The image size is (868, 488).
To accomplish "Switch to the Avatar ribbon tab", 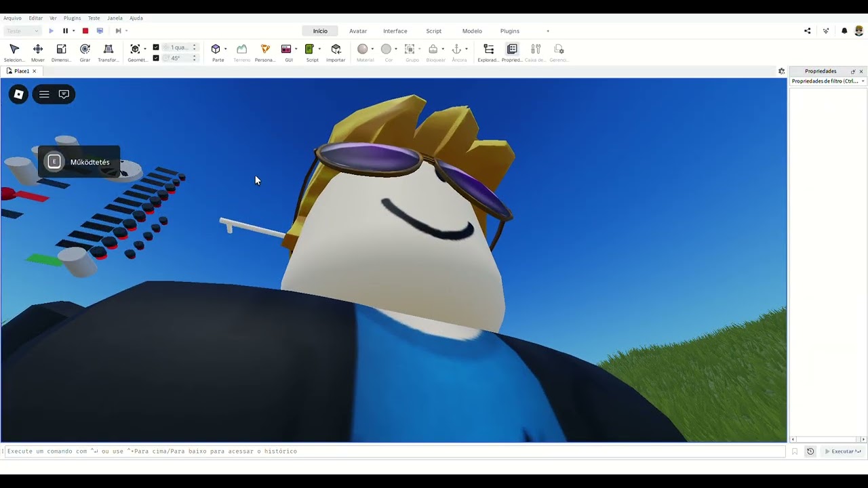I will tap(358, 31).
